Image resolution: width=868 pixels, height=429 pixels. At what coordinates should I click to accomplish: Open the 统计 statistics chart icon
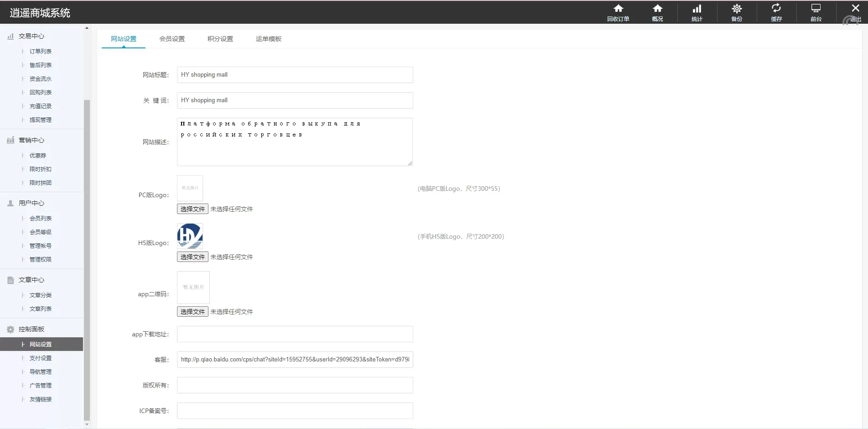click(x=697, y=9)
